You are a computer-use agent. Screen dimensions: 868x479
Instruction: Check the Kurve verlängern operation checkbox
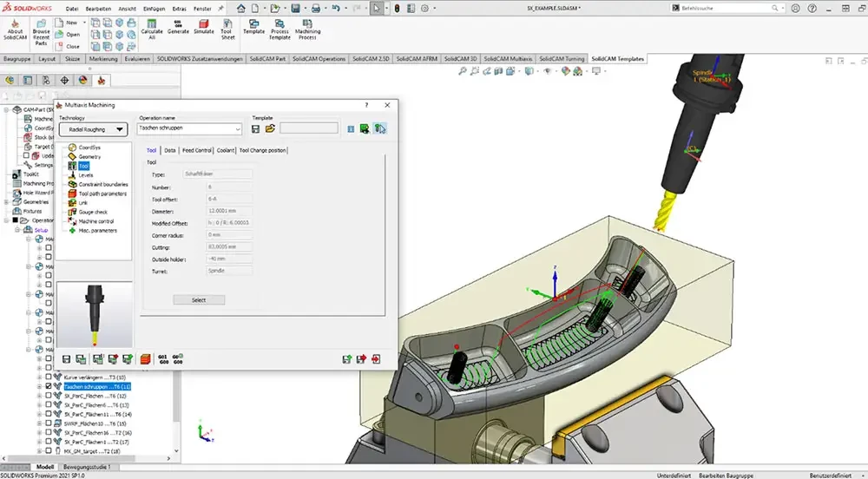[x=48, y=377]
